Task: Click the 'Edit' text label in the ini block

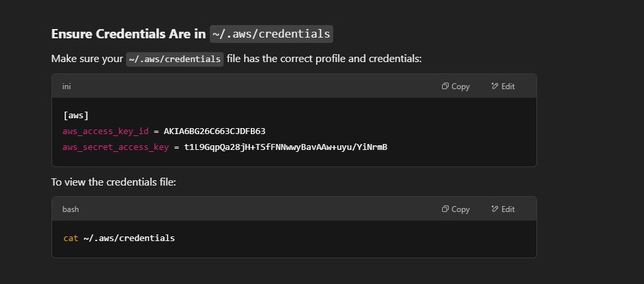Action: [508, 87]
